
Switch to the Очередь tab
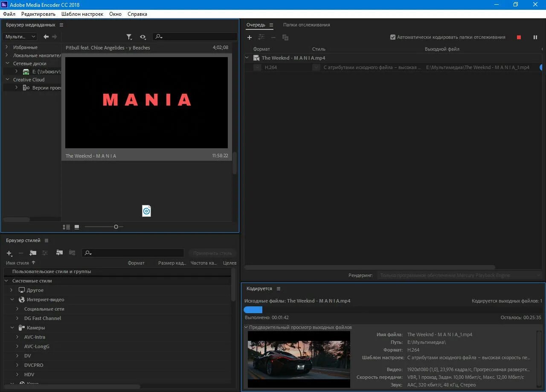point(256,25)
